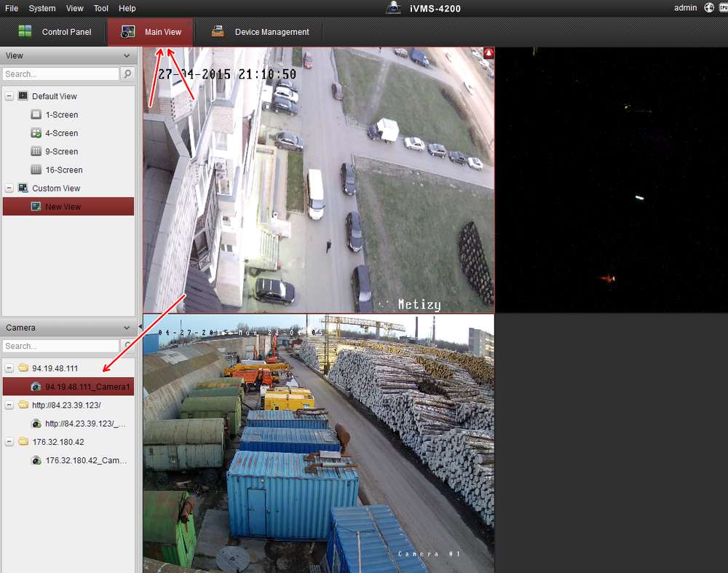This screenshot has width=728, height=573.
Task: Select the New View custom view
Action: click(63, 207)
